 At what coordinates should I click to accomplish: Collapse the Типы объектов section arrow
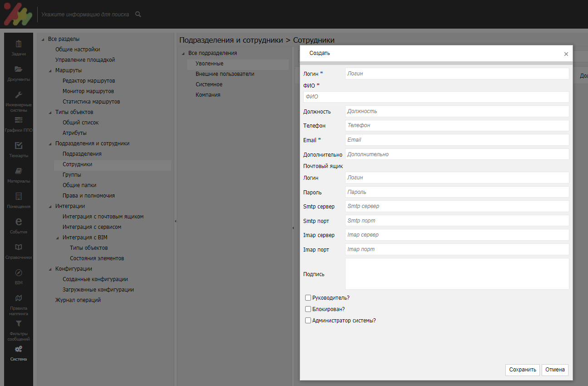[50, 113]
